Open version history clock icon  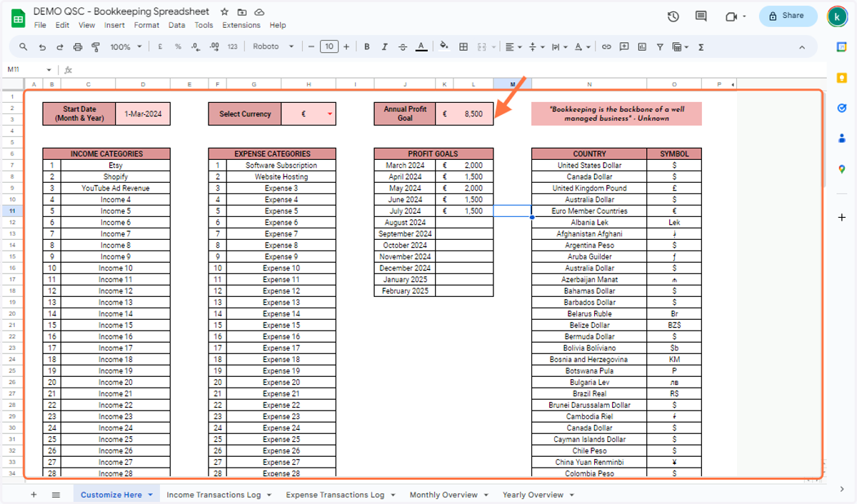click(673, 16)
